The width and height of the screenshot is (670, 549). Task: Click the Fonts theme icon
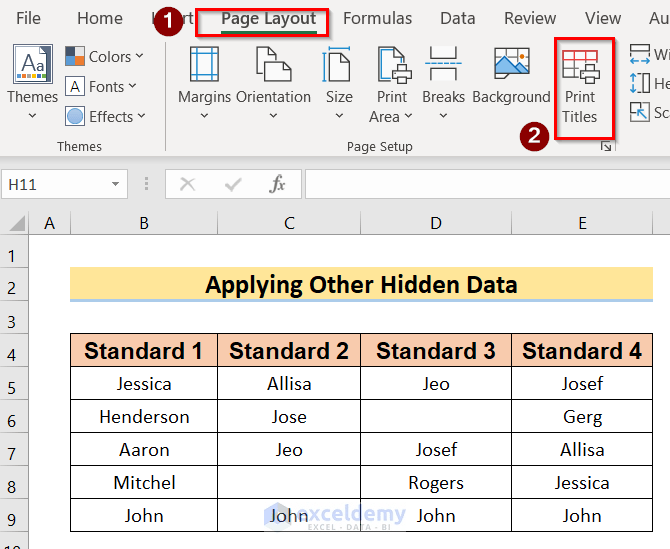click(x=75, y=86)
